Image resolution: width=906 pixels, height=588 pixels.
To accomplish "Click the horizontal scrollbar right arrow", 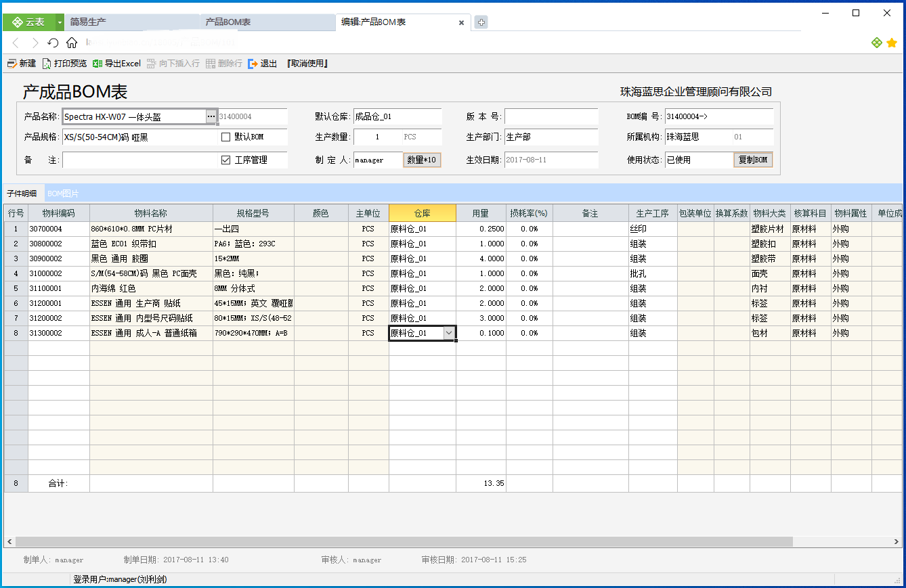I will pyautogui.click(x=897, y=542).
